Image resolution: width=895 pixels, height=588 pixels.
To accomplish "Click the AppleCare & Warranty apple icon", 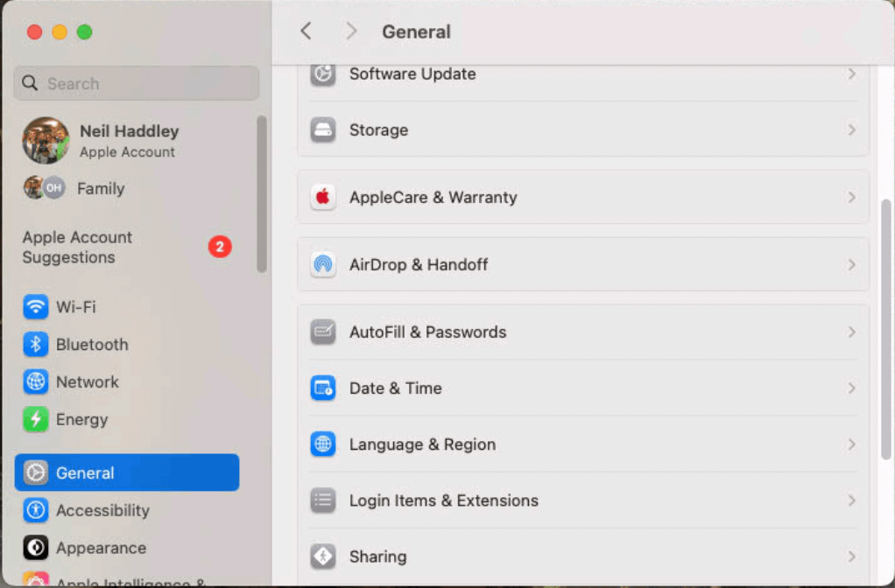I will 323,198.
